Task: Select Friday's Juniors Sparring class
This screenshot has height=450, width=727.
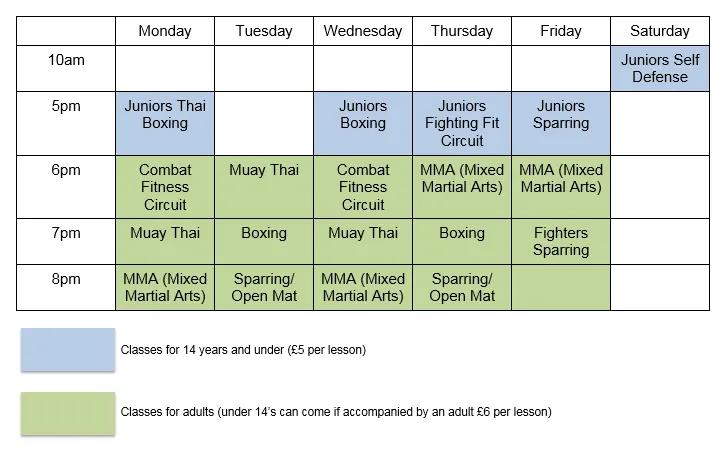Action: (560, 115)
